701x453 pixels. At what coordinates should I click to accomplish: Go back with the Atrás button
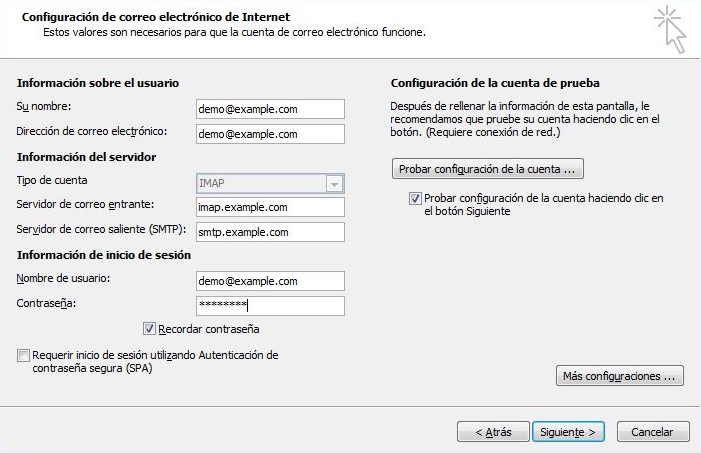pos(493,432)
